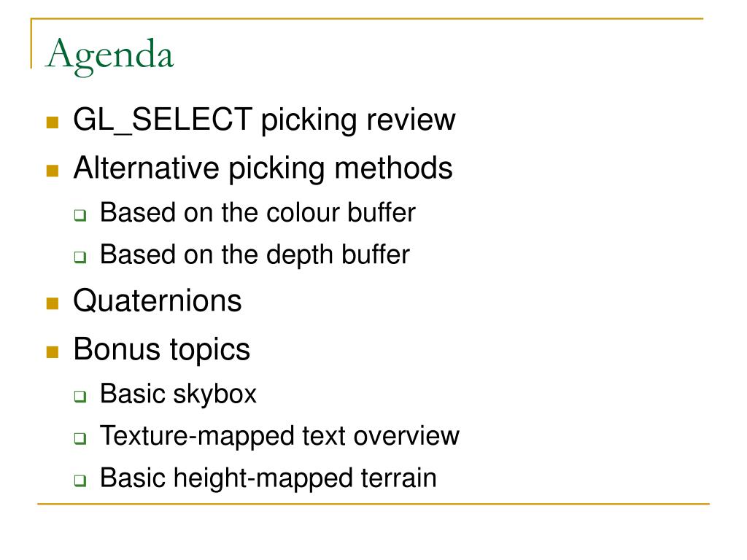Click the Based on the depth buffer item
The height and width of the screenshot is (560, 747).
[255, 254]
